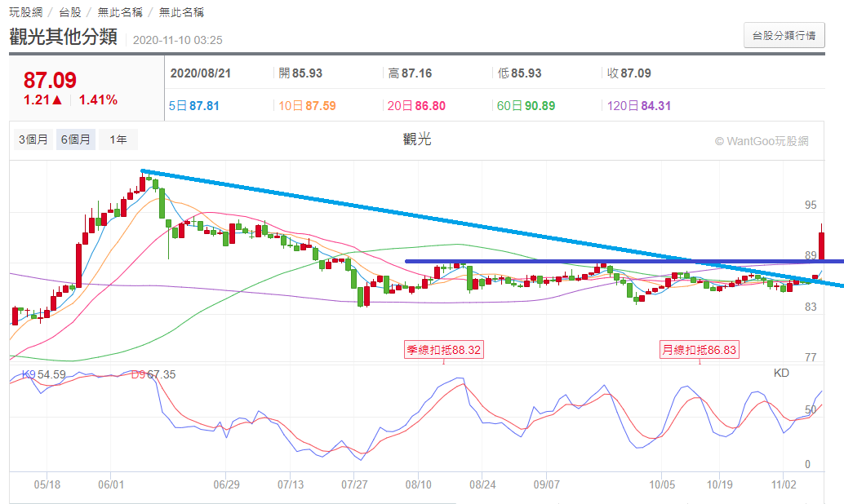Click the 開 85.93 open price
Image resolution: width=844 pixels, height=504 pixels.
coord(300,73)
